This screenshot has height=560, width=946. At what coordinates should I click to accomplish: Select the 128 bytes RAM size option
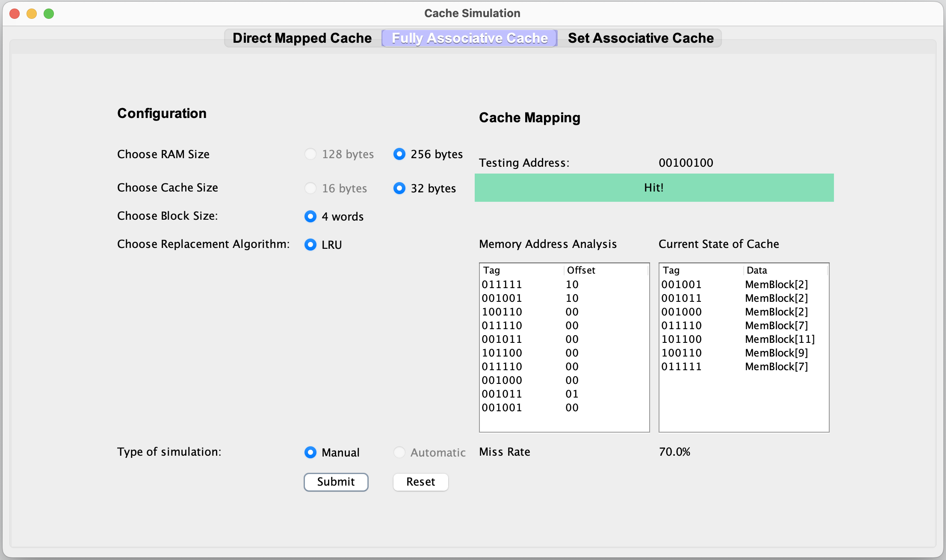[x=311, y=154]
